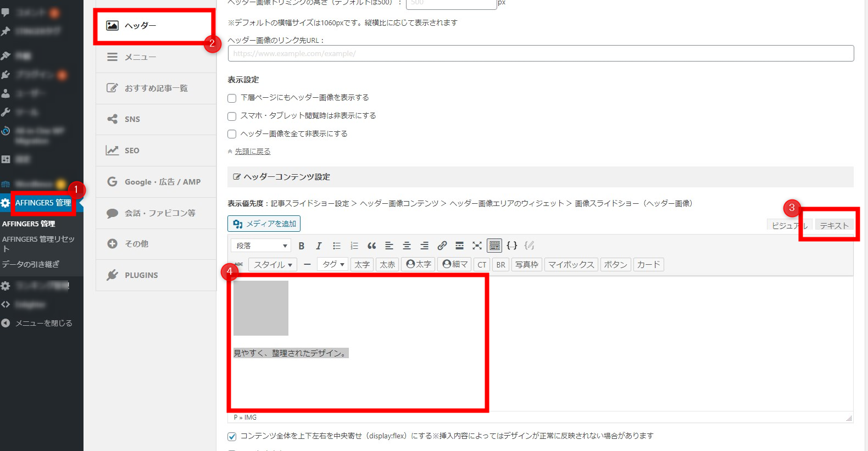Screen dimensions: 868x451
Task: Click the italic formatting icon
Action: tap(319, 246)
